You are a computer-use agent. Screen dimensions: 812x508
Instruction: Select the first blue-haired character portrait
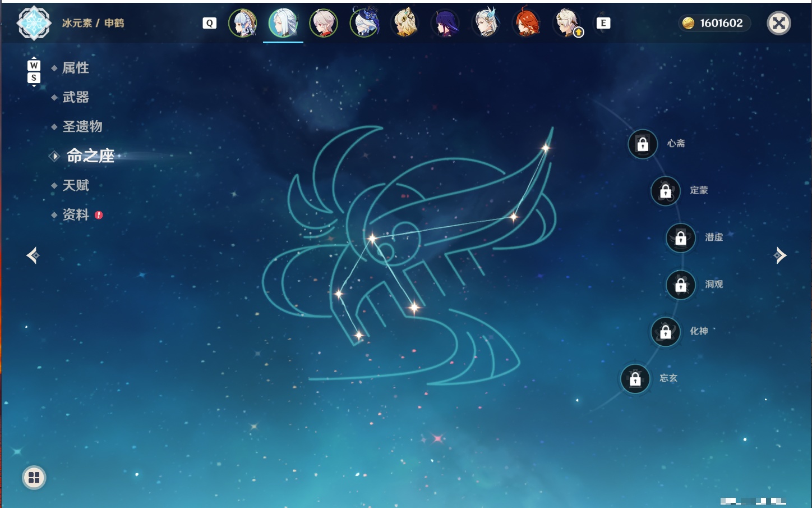coord(243,23)
